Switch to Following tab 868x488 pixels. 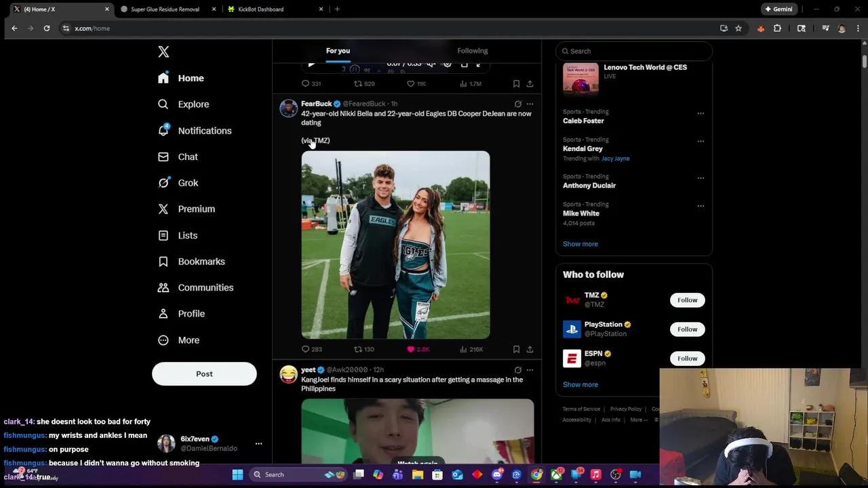coord(472,51)
